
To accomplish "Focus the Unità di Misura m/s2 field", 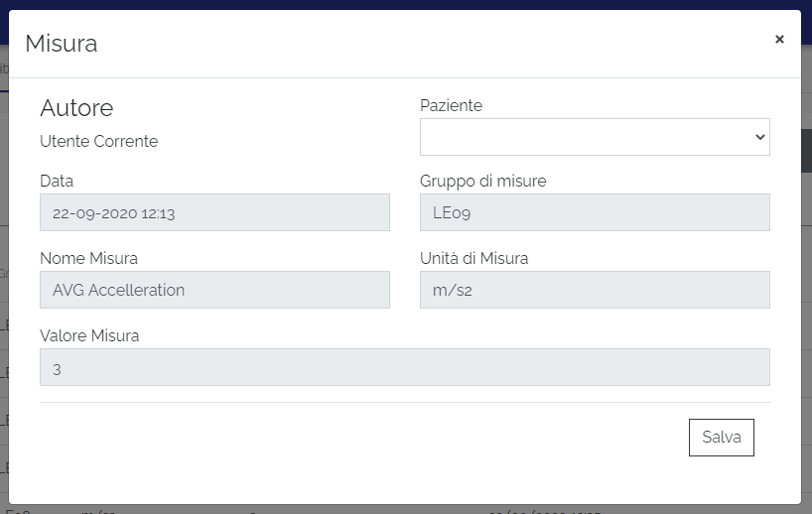I will click(x=595, y=290).
